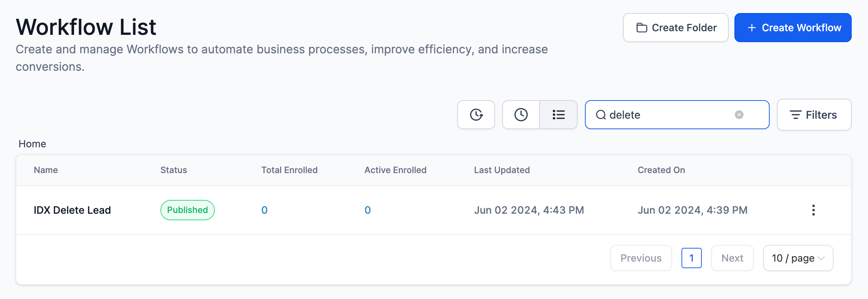868x299 pixels.
Task: Open the Filters panel
Action: (814, 115)
